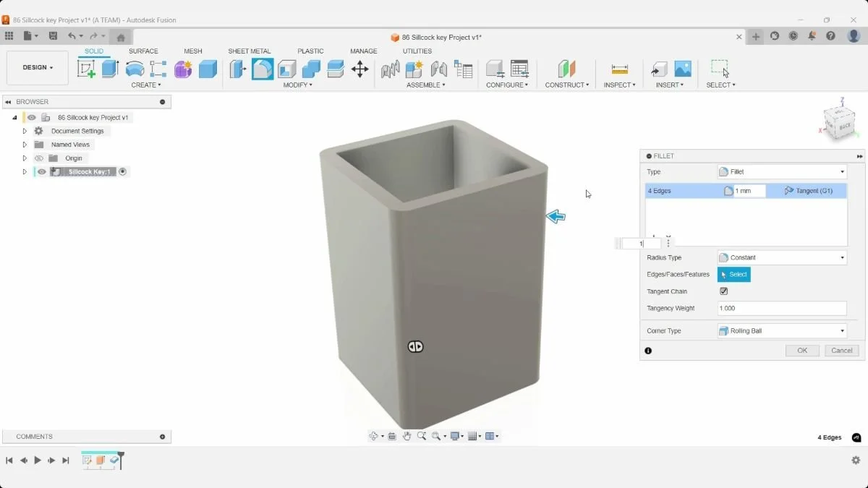Open the Help question mark menu

tap(831, 36)
